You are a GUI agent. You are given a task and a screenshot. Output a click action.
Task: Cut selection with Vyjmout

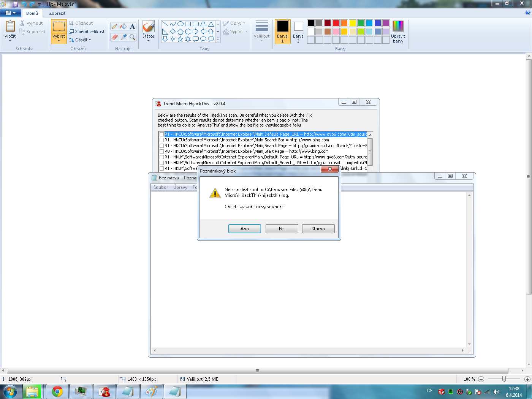32,23
